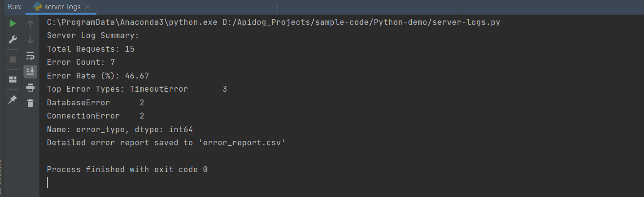The image size is (644, 197).
Task: Click the gray Stop process button
Action: 13,59
